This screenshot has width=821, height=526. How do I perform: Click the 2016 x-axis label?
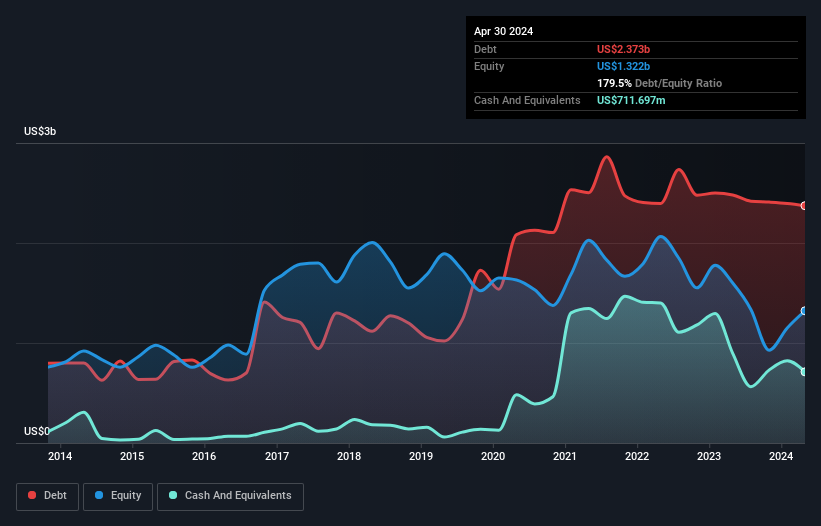[x=204, y=456]
